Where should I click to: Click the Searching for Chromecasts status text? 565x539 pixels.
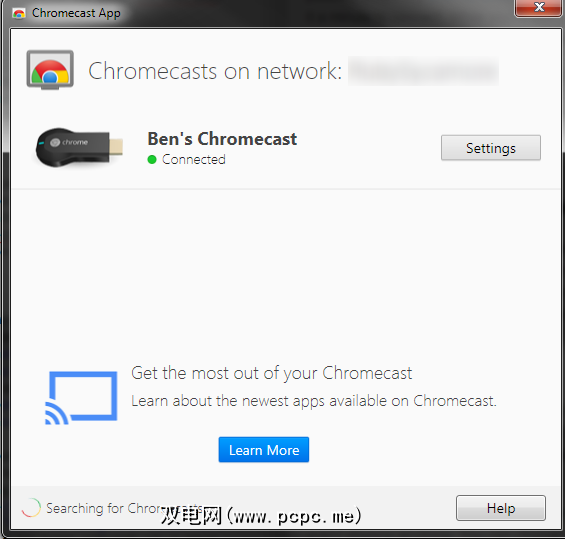point(124,508)
